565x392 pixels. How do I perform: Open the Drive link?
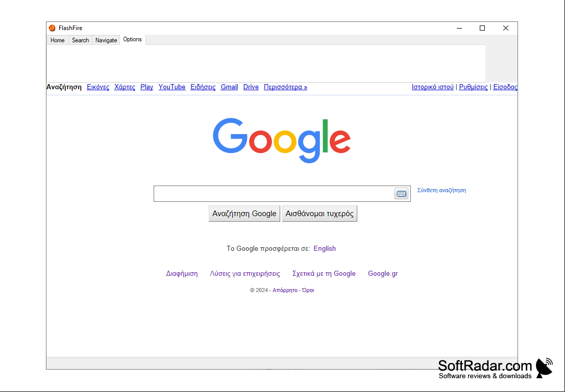pyautogui.click(x=251, y=87)
